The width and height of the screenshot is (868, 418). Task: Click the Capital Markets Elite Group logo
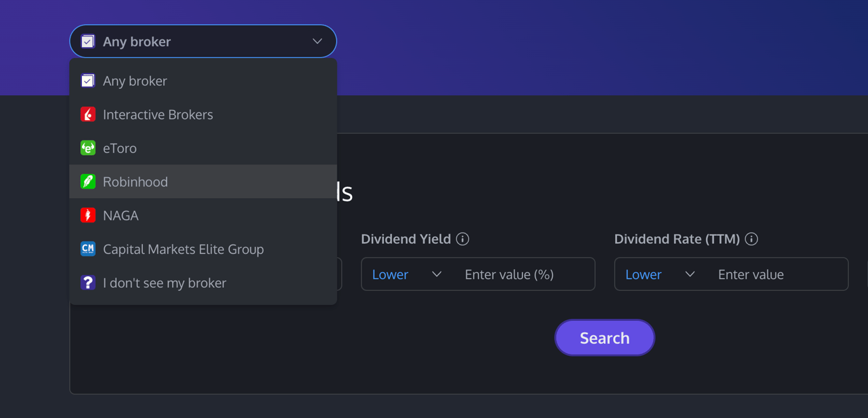tap(88, 249)
